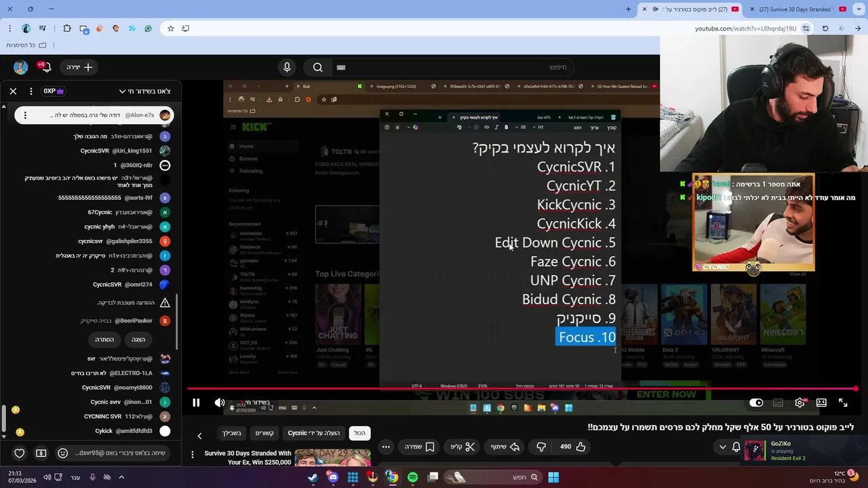Like the video with 490 likes
Screen dimensions: 868x488
(x=572, y=447)
